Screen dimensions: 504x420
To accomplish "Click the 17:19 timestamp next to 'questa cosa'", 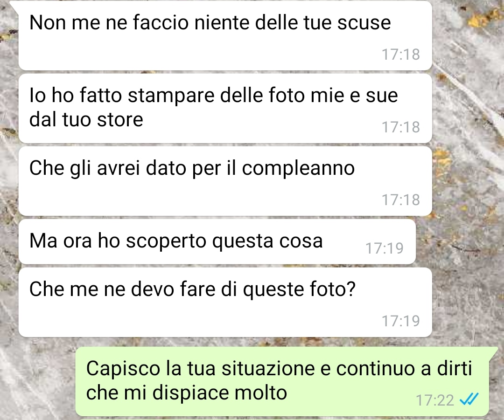I will 385,248.
